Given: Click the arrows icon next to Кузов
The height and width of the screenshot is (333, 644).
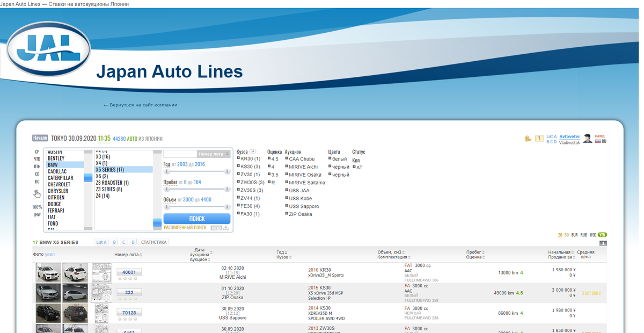Looking at the screenshot, I should click(253, 151).
